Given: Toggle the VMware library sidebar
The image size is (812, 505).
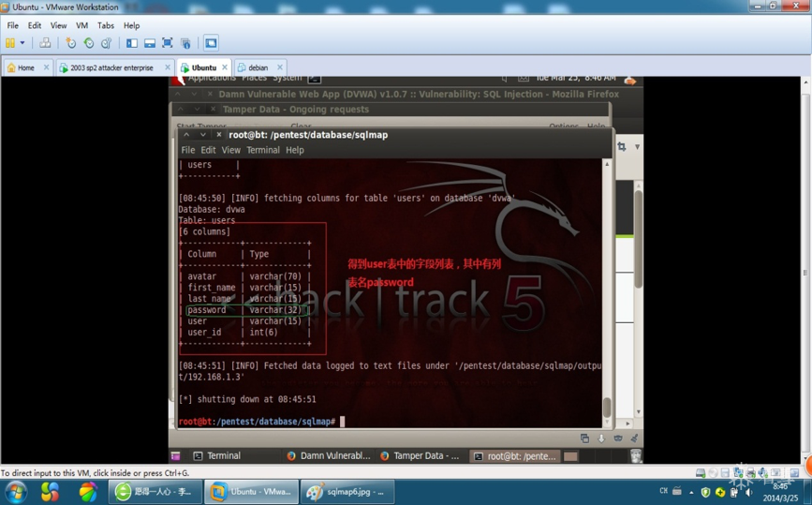Looking at the screenshot, I should point(132,43).
